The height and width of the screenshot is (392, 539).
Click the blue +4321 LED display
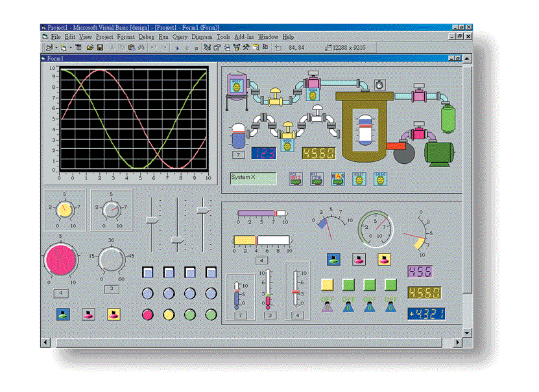426,314
